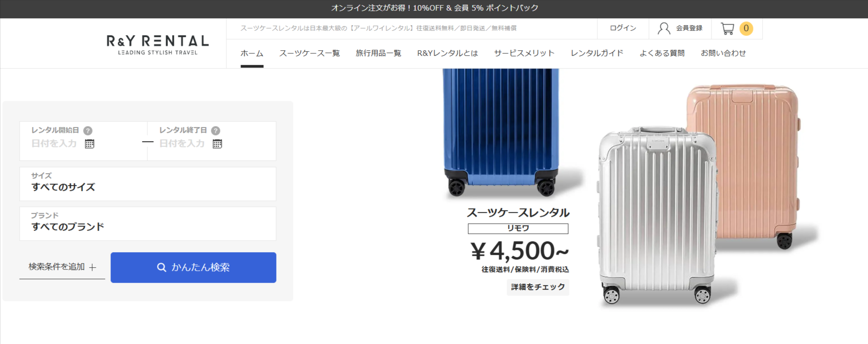Click help icon beside レンタル終了日
This screenshot has height=344, width=868.
point(216,131)
